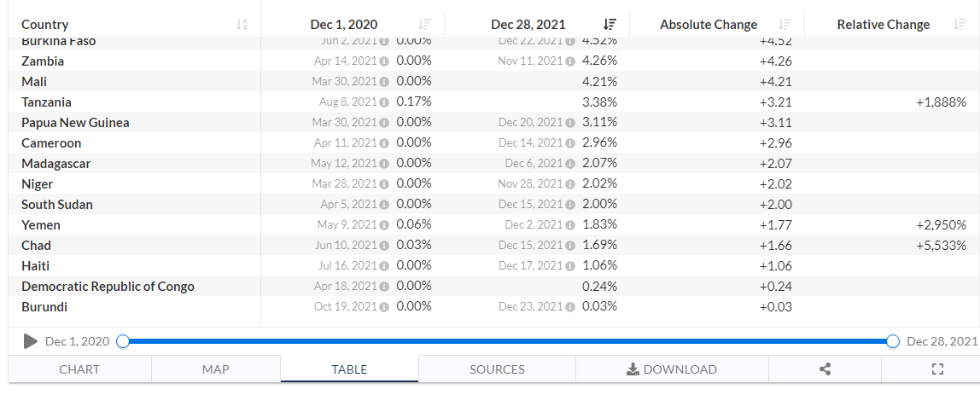Click the Country header label

[x=45, y=25]
